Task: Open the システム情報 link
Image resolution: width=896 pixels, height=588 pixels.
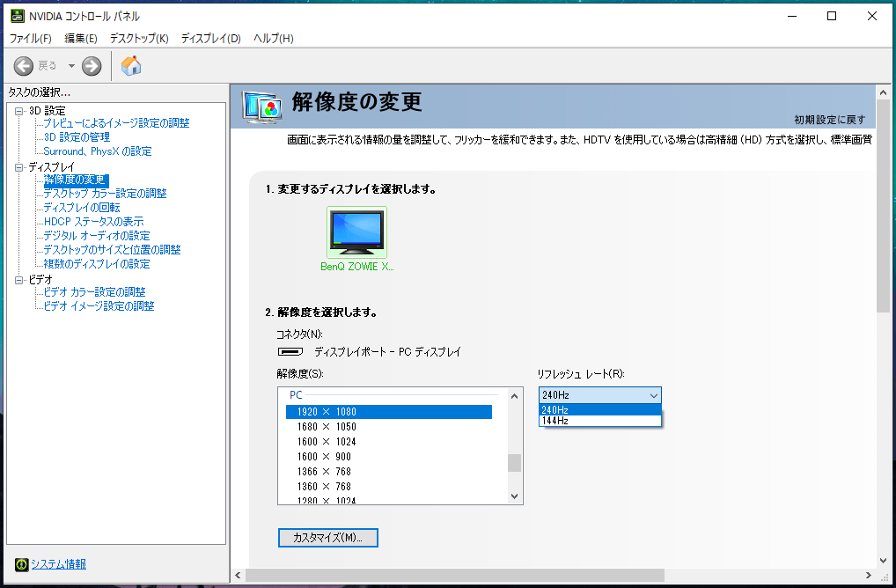Action: pyautogui.click(x=58, y=564)
